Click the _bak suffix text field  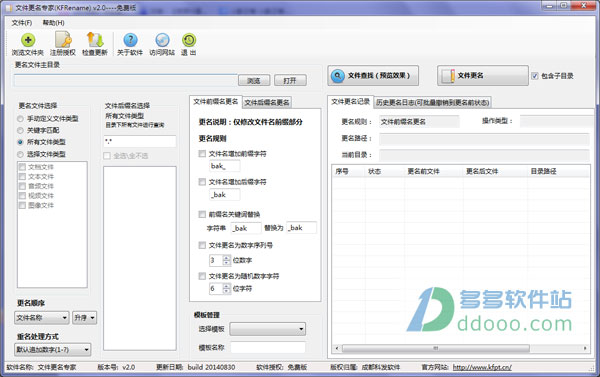[x=225, y=194]
